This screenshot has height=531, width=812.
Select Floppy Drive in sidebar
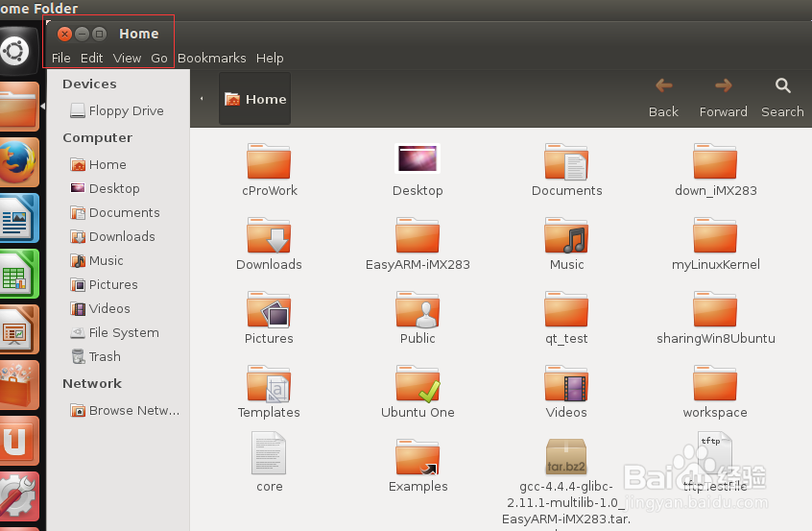click(117, 110)
